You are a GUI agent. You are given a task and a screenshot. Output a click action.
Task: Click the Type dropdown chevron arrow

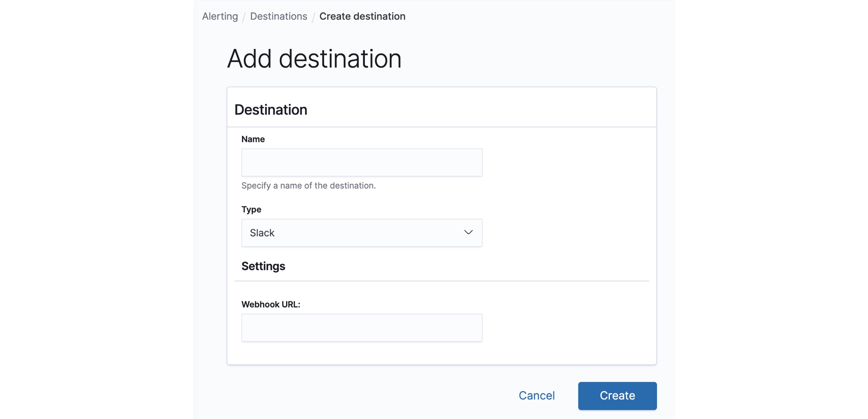pyautogui.click(x=468, y=232)
